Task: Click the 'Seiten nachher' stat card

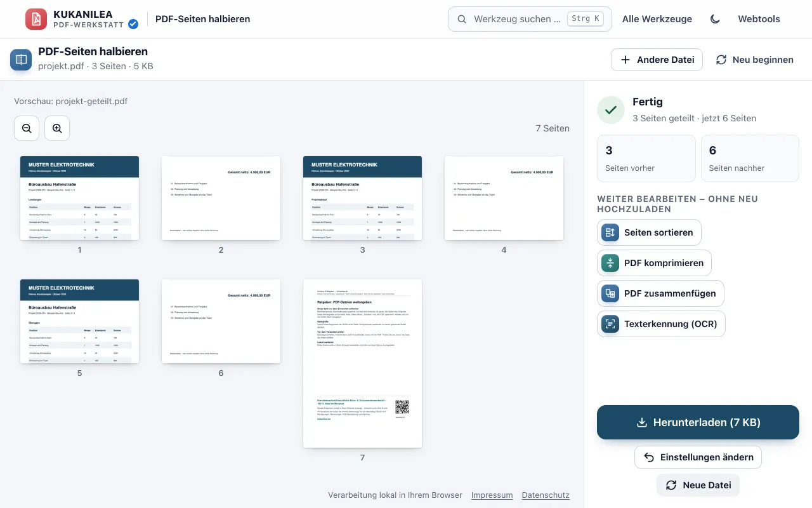Action: point(750,158)
